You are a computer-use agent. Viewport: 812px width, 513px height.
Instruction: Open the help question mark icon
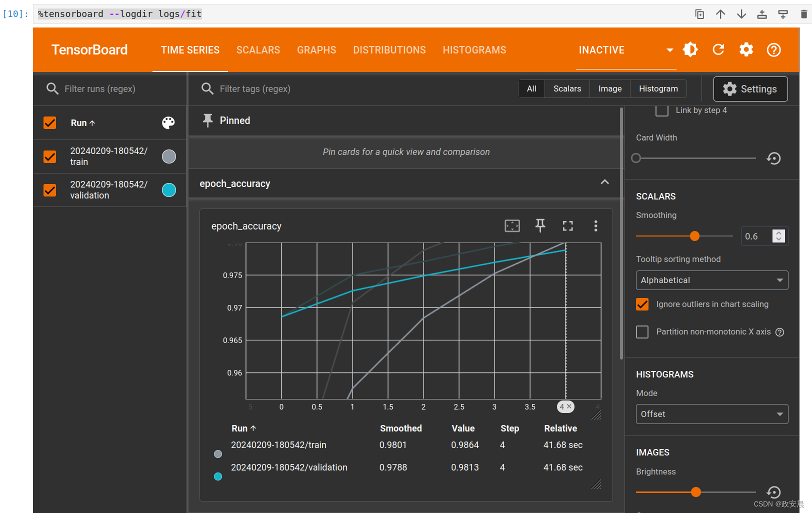774,49
